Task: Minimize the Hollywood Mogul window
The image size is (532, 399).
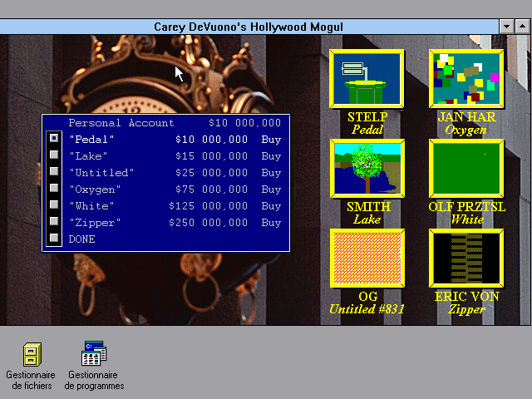Action: [506, 27]
